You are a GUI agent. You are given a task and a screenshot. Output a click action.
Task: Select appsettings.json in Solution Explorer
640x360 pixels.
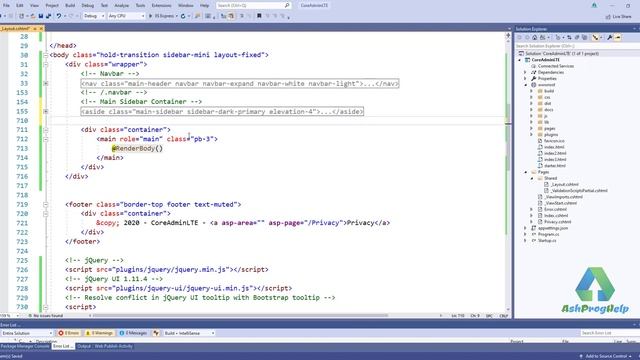(553, 228)
